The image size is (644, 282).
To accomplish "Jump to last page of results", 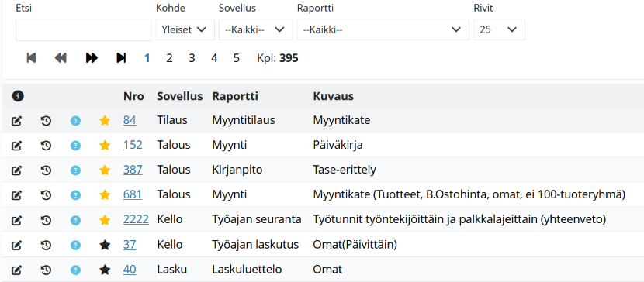I will 121,58.
